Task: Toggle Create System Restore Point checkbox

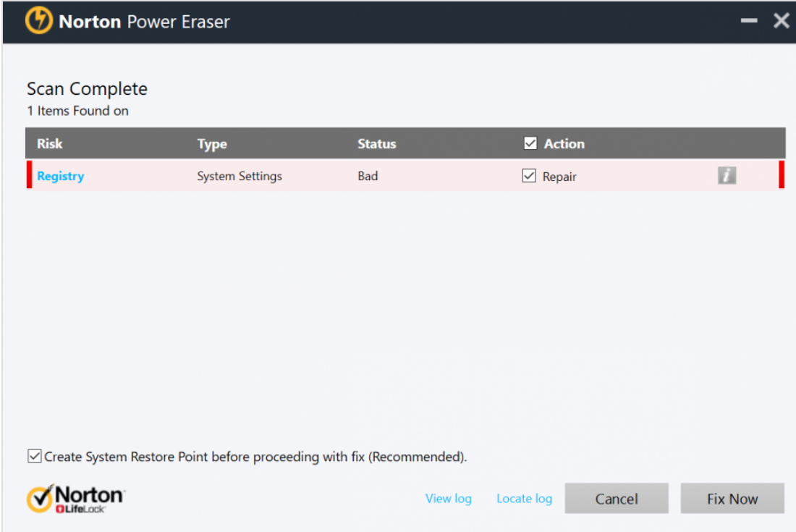Action: click(x=35, y=456)
